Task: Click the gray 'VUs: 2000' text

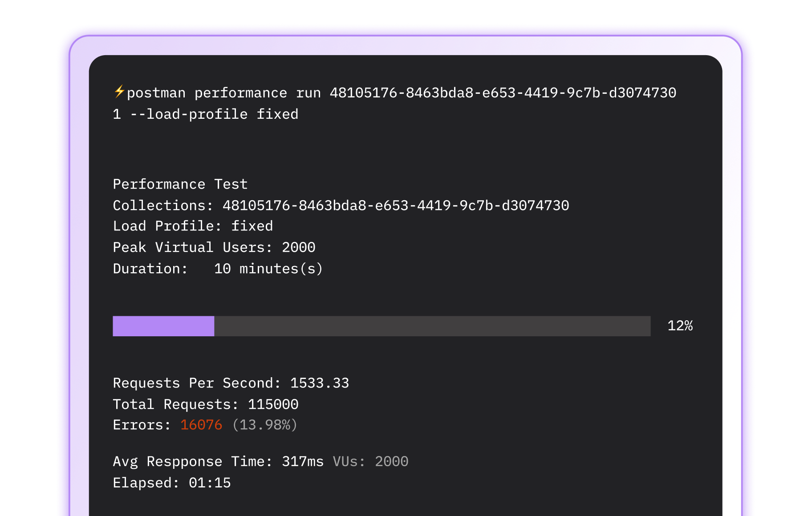Action: tap(370, 461)
